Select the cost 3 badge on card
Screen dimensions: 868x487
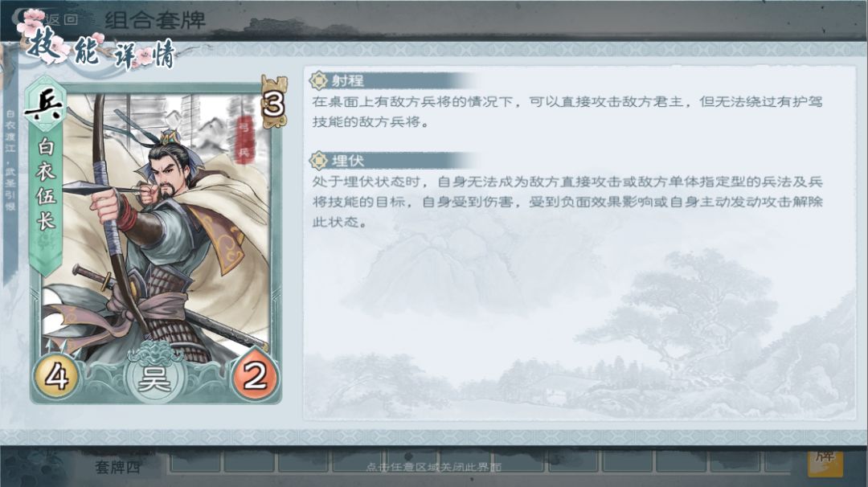274,102
